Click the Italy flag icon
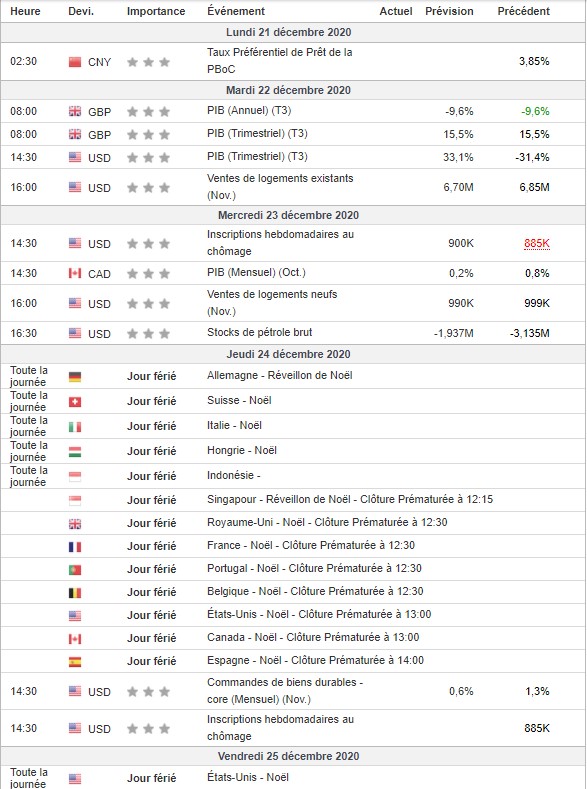Viewport: 587px width, 789px height. click(75, 427)
